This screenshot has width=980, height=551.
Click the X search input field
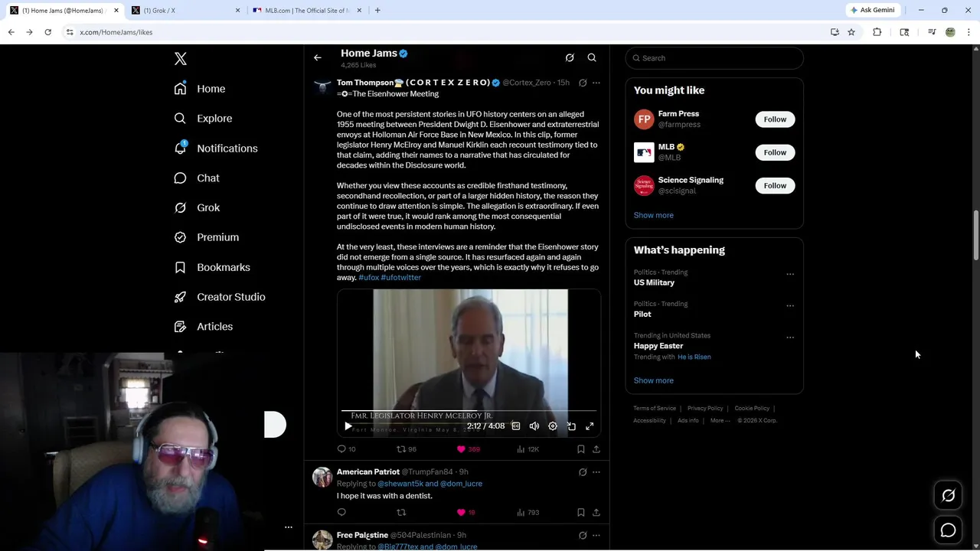click(714, 58)
